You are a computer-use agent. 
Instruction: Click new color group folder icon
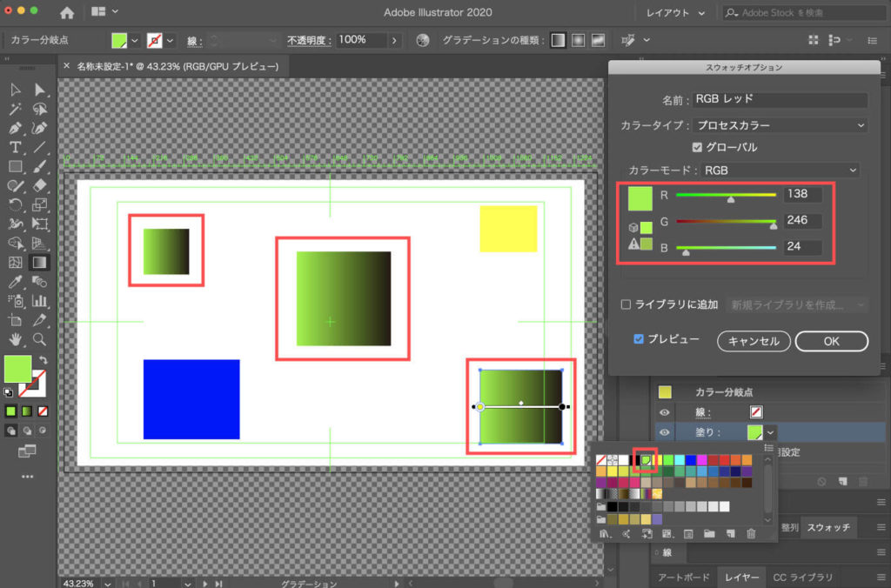click(709, 534)
